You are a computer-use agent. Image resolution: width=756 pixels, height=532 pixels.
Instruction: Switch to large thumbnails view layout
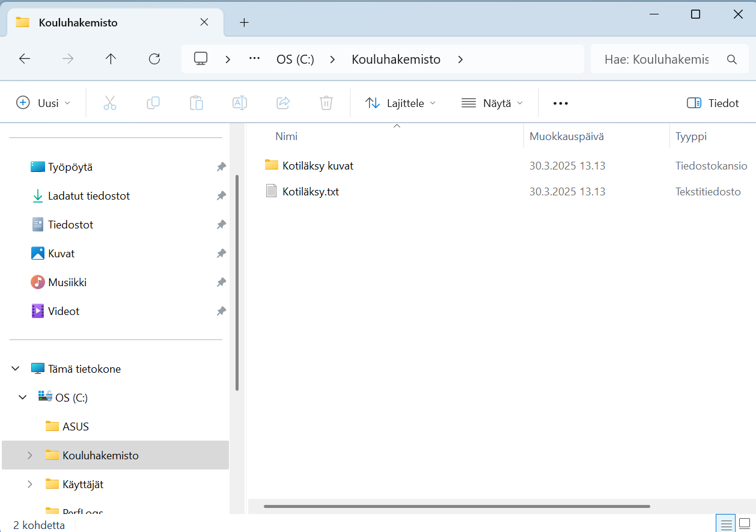(744, 523)
